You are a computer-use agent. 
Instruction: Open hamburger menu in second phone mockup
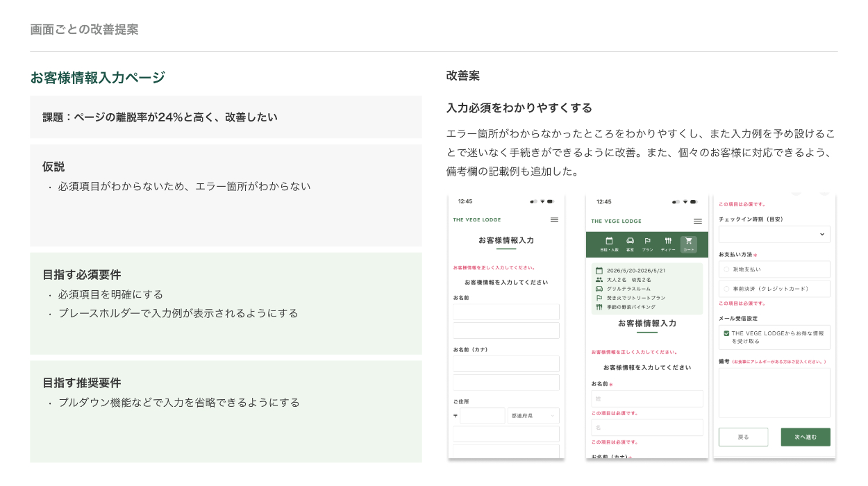(x=697, y=221)
